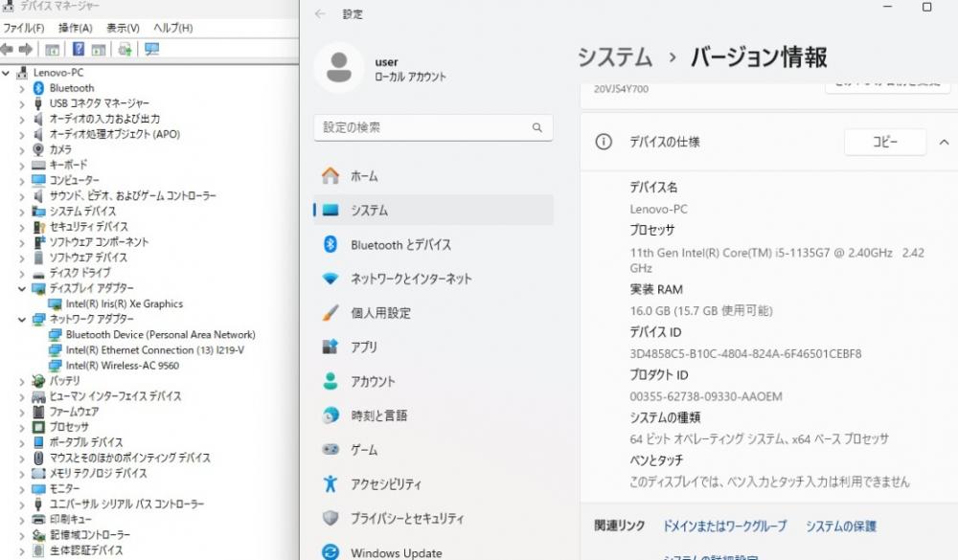The height and width of the screenshot is (560, 958).
Task: Click the バッテリ icon in device tree
Action: tap(38, 380)
